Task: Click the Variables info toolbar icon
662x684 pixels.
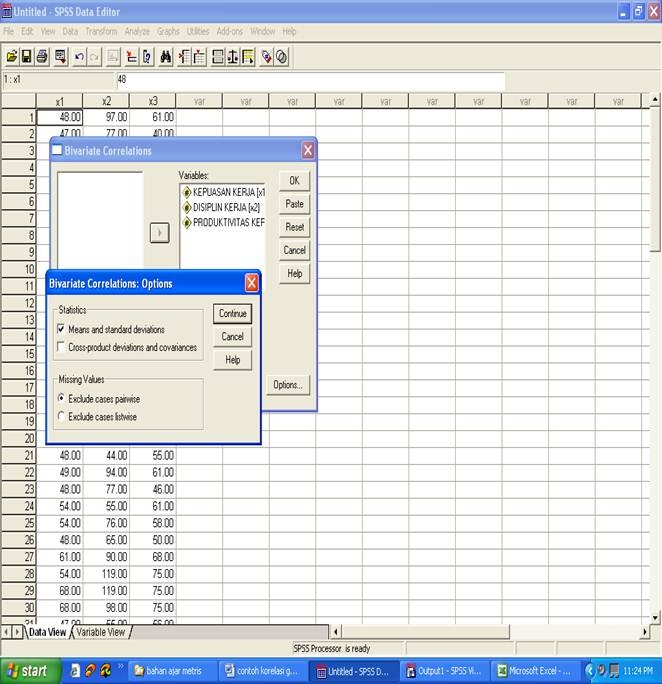Action: pyautogui.click(x=147, y=57)
